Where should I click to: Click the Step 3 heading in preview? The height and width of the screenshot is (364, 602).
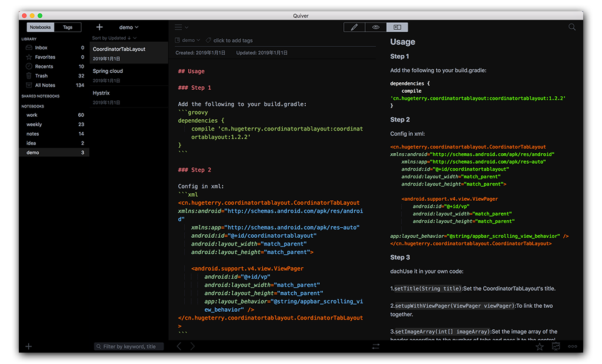click(400, 257)
